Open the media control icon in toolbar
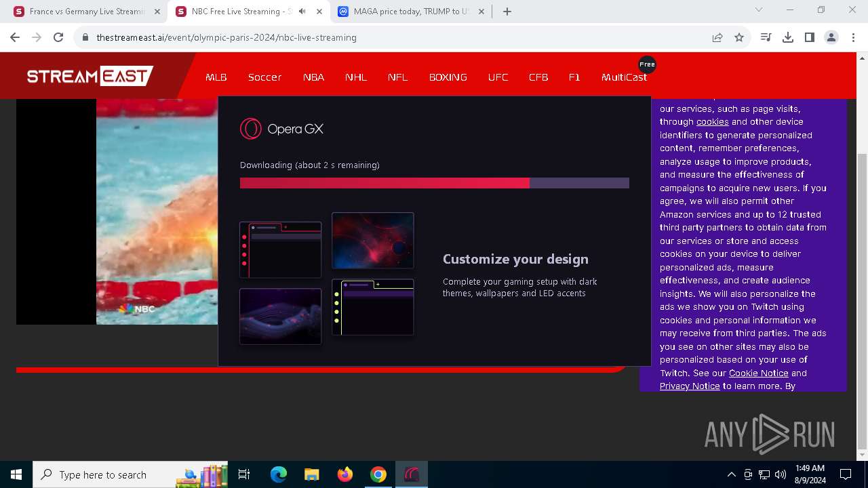Image resolution: width=868 pixels, height=488 pixels. pos(766,37)
